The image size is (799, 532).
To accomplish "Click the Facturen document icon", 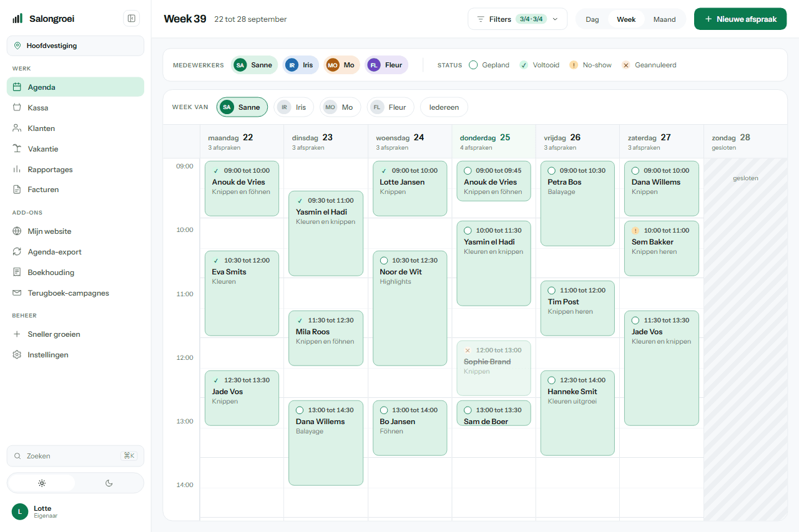I will point(17,190).
